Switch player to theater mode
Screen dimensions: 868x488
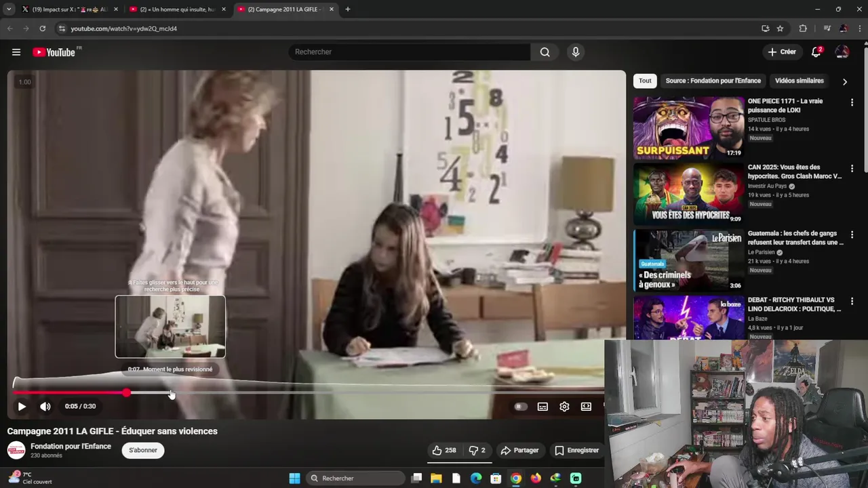point(586,407)
